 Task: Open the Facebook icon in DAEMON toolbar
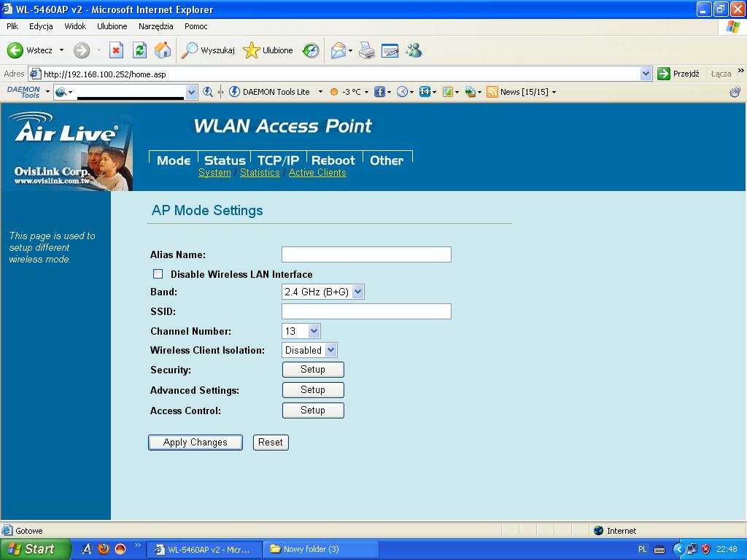(379, 92)
